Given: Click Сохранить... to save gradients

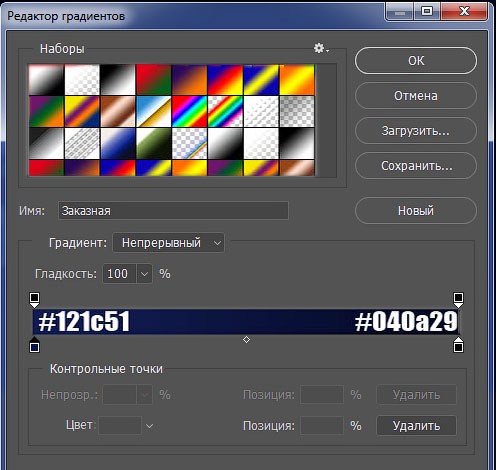Looking at the screenshot, I should pyautogui.click(x=416, y=166).
